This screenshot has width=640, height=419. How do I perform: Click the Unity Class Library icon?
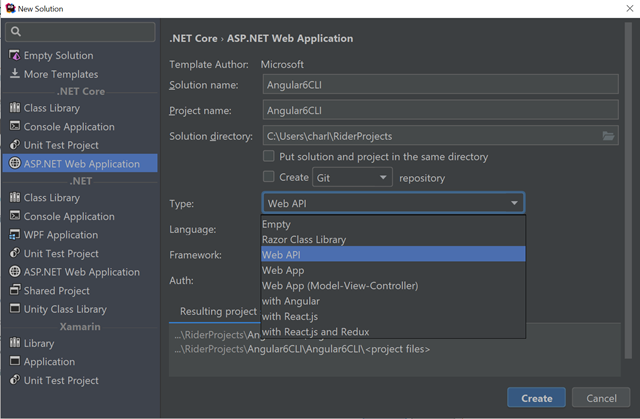click(15, 308)
